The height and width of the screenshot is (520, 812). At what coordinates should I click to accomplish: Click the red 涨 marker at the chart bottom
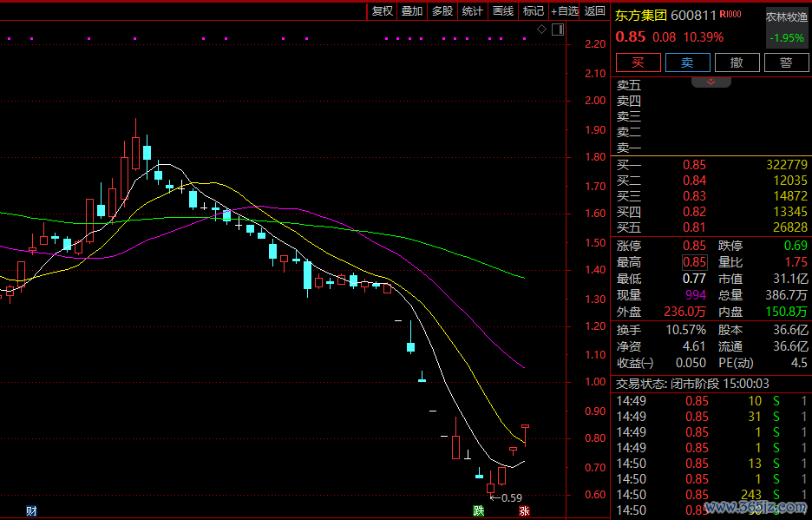click(x=524, y=511)
